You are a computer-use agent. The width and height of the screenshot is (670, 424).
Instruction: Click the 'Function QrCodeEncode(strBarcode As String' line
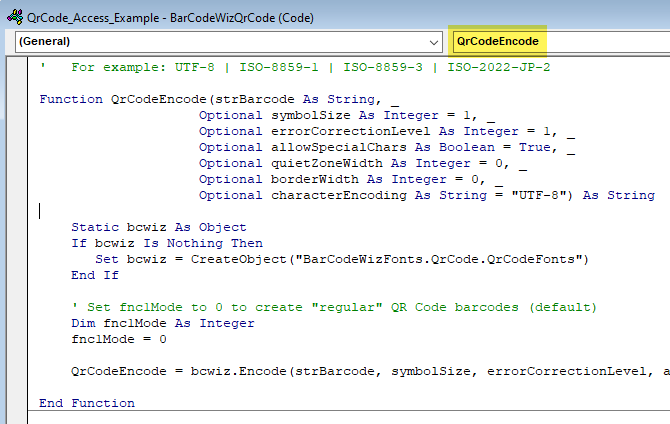click(219, 100)
